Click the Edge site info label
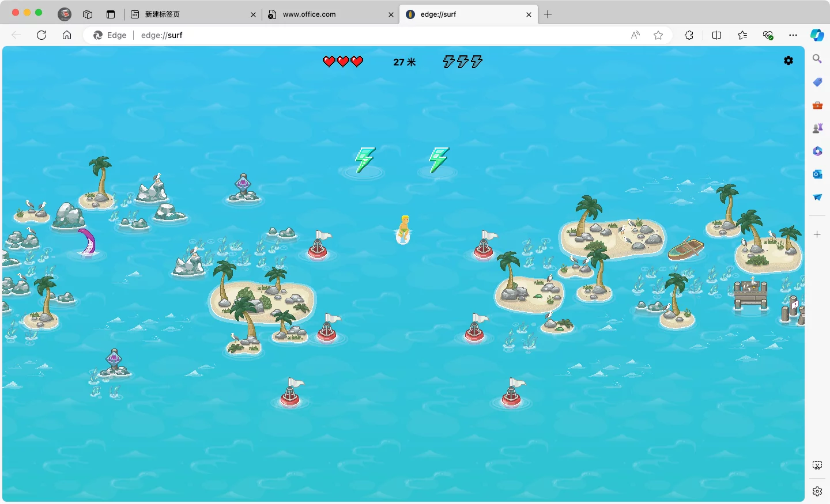The width and height of the screenshot is (830, 504). (110, 35)
